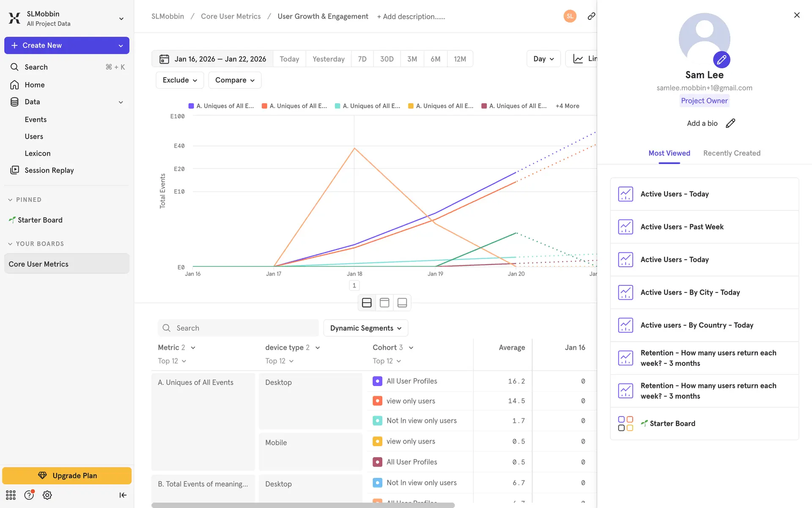Select the 30D date range tab
Viewport: 812px width, 508px height.
pyautogui.click(x=387, y=59)
